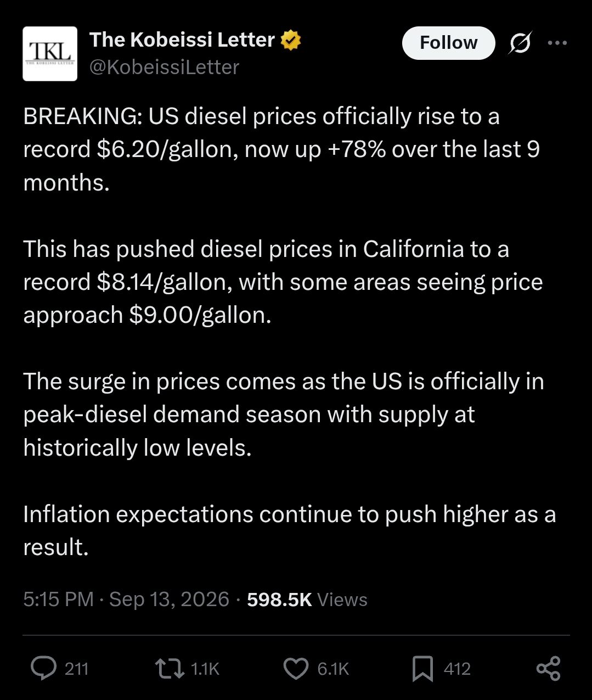Click the reply speech bubble icon
Image resolution: width=592 pixels, height=700 pixels.
43,668
